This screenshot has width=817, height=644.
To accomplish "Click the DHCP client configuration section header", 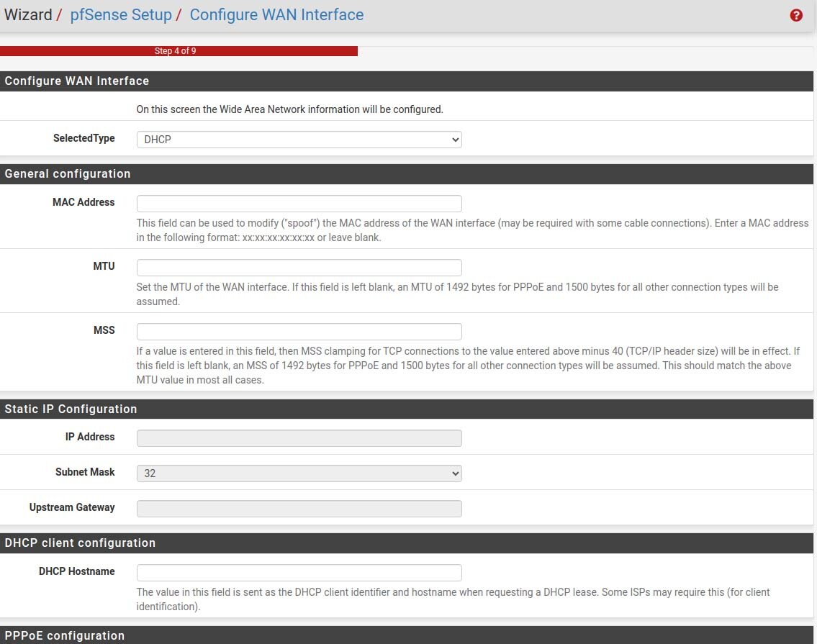I will 407,543.
